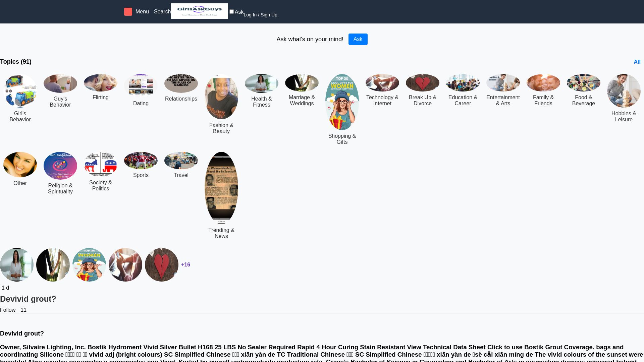Expand the Topics 91 section header
This screenshot has height=362, width=644.
[15, 61]
